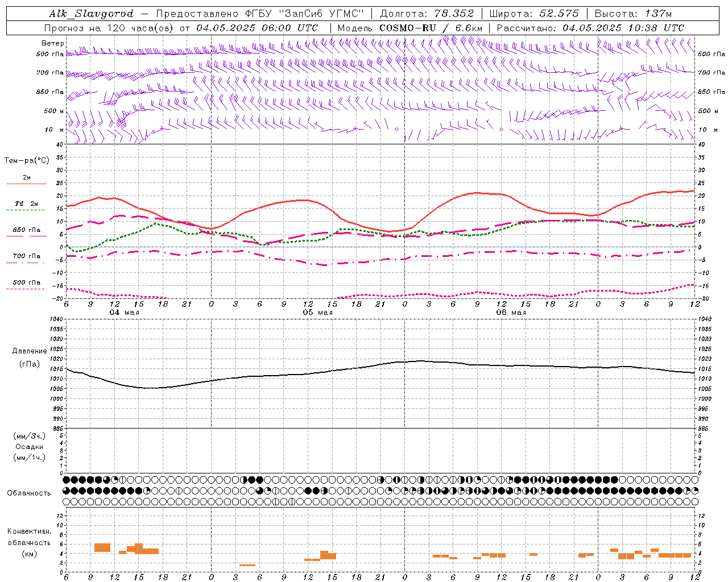Select the Td 2м legend entry

tap(26, 203)
